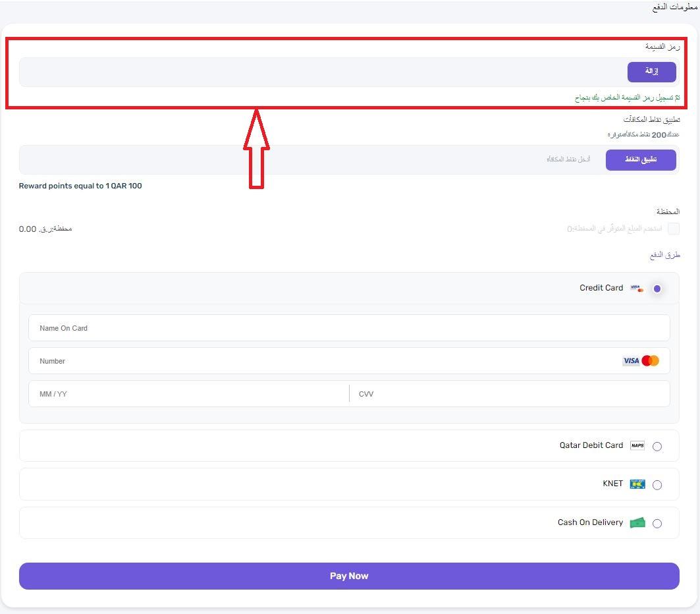The image size is (700, 614).
Task: Click the VISA logo in the Number field
Action: (x=631, y=361)
